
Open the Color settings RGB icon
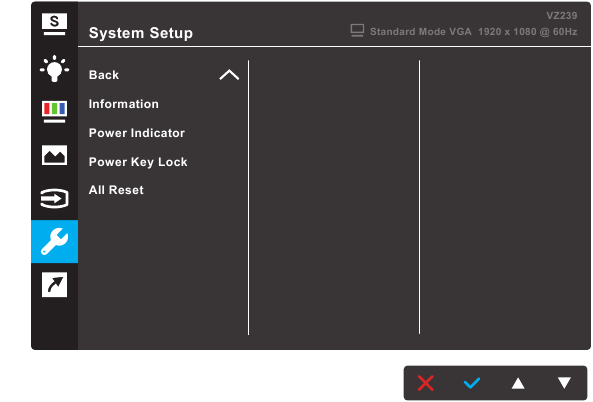point(54,112)
